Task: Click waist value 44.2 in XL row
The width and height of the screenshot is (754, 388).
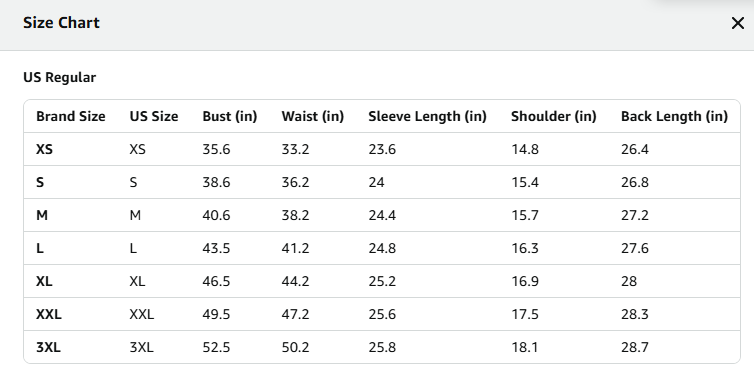Action: pyautogui.click(x=295, y=281)
